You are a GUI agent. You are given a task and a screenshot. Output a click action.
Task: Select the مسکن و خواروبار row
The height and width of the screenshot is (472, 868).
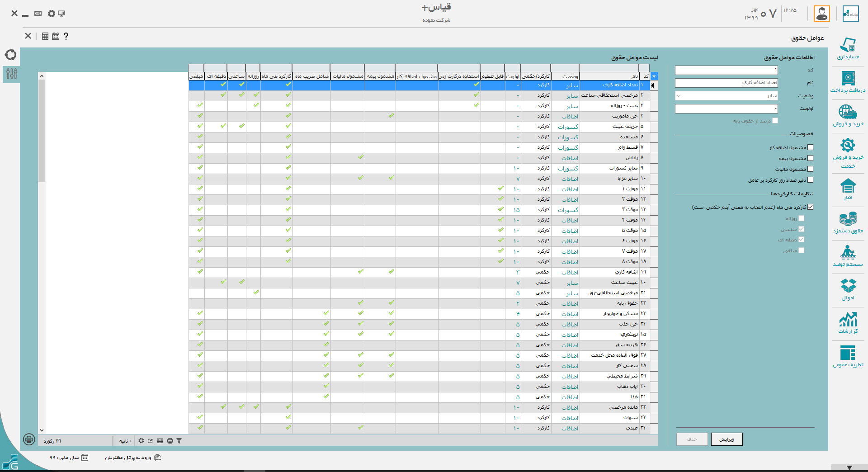click(419, 314)
